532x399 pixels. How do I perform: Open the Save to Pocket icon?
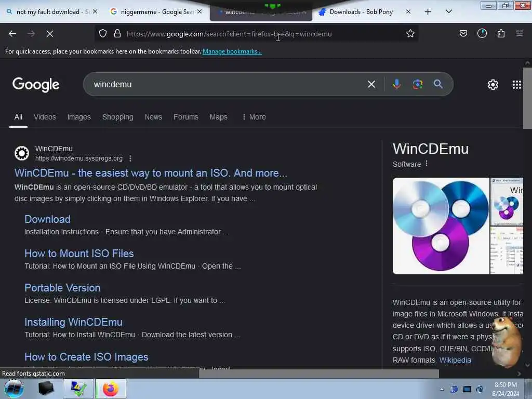tap(463, 33)
